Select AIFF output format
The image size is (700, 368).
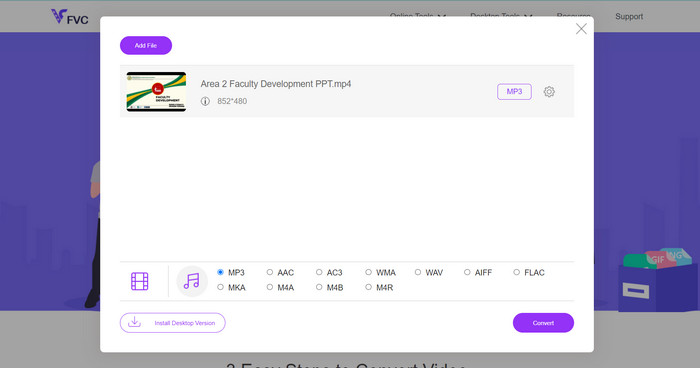pyautogui.click(x=467, y=272)
